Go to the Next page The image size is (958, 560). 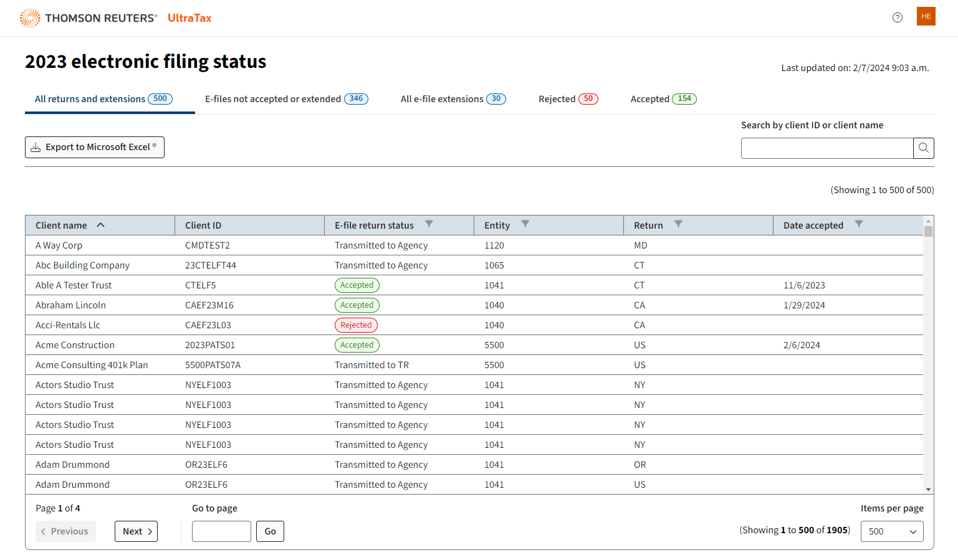coord(136,531)
